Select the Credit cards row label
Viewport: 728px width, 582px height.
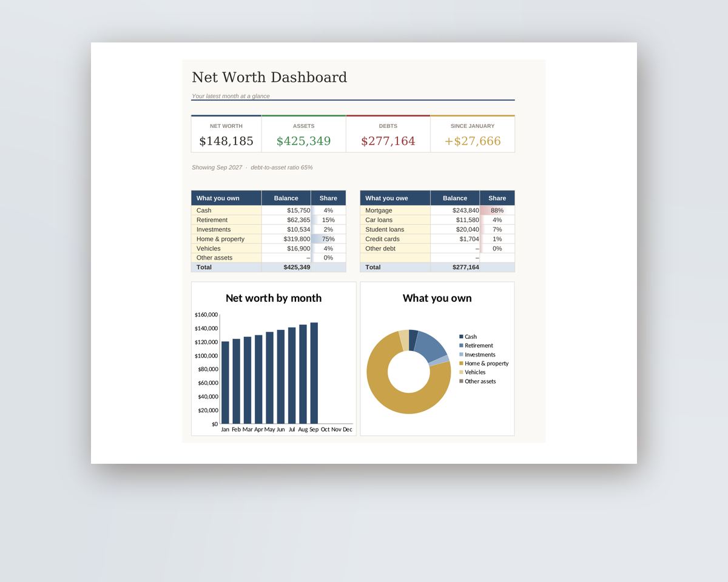[x=395, y=239]
